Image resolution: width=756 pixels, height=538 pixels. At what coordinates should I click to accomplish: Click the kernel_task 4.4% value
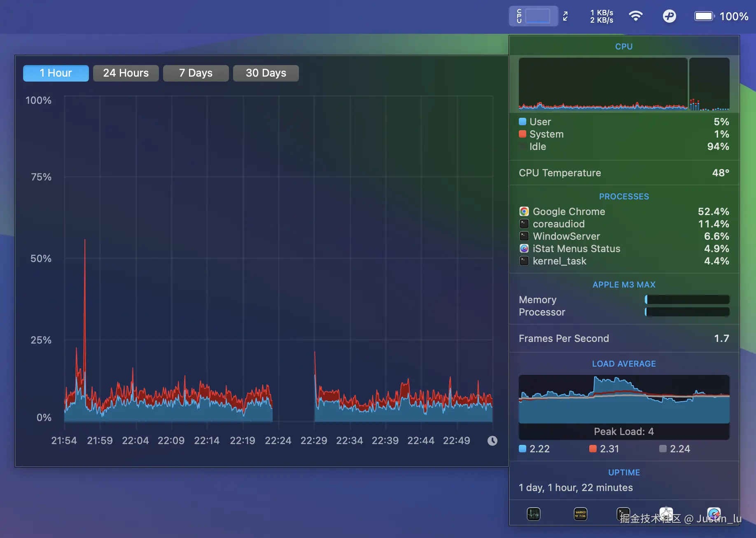pyautogui.click(x=716, y=261)
